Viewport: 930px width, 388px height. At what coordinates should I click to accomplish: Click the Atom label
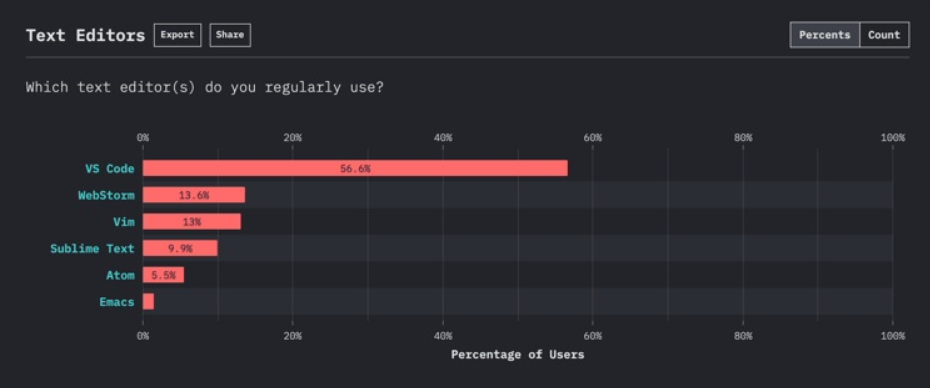(x=120, y=275)
